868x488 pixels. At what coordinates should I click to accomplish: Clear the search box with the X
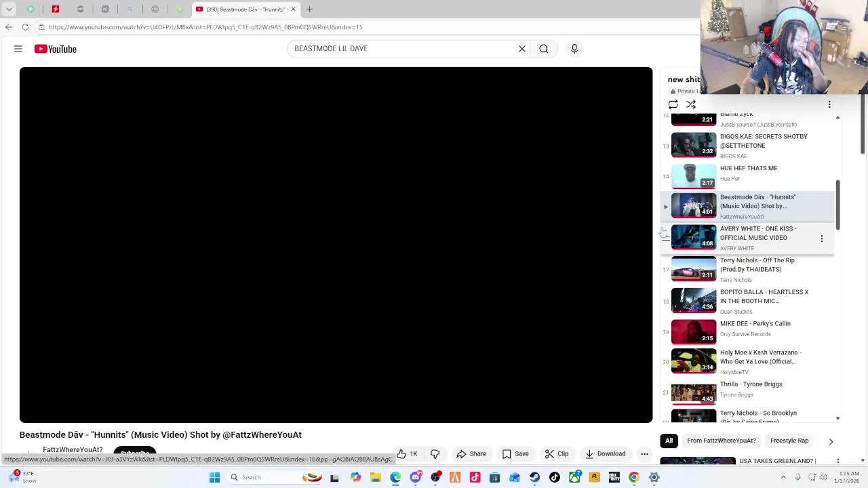coord(522,49)
